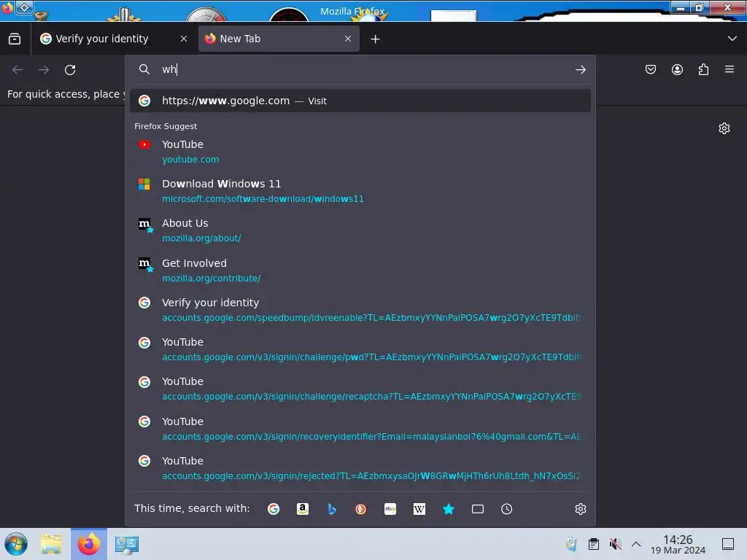The height and width of the screenshot is (560, 747).
Task: Visit https://www.google.com suggestion
Action: [x=360, y=101]
